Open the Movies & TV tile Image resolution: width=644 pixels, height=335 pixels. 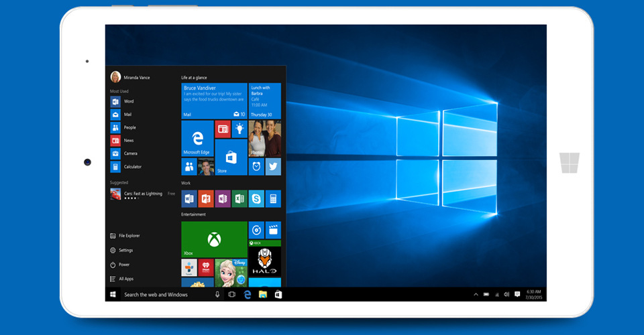(x=273, y=230)
